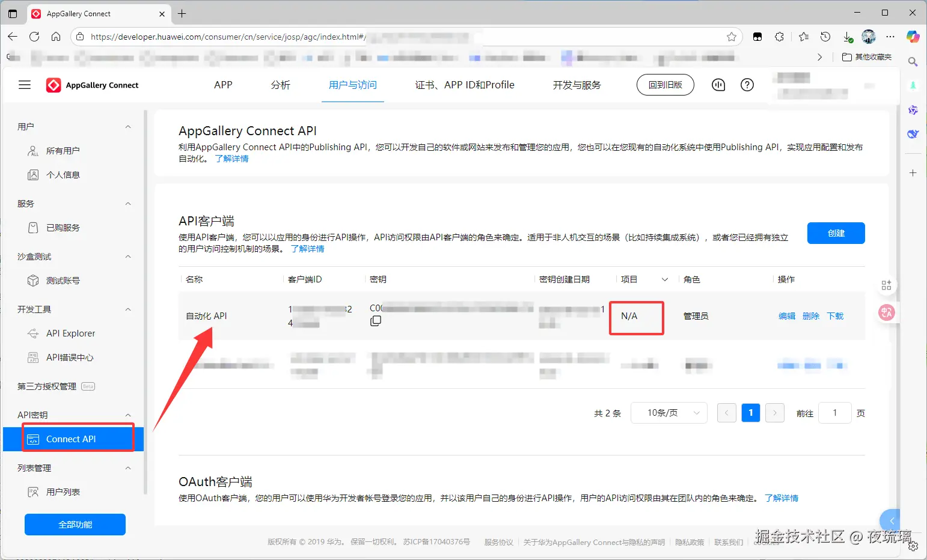Switch to the 用户与访问 tab
This screenshot has width=927, height=560.
353,85
